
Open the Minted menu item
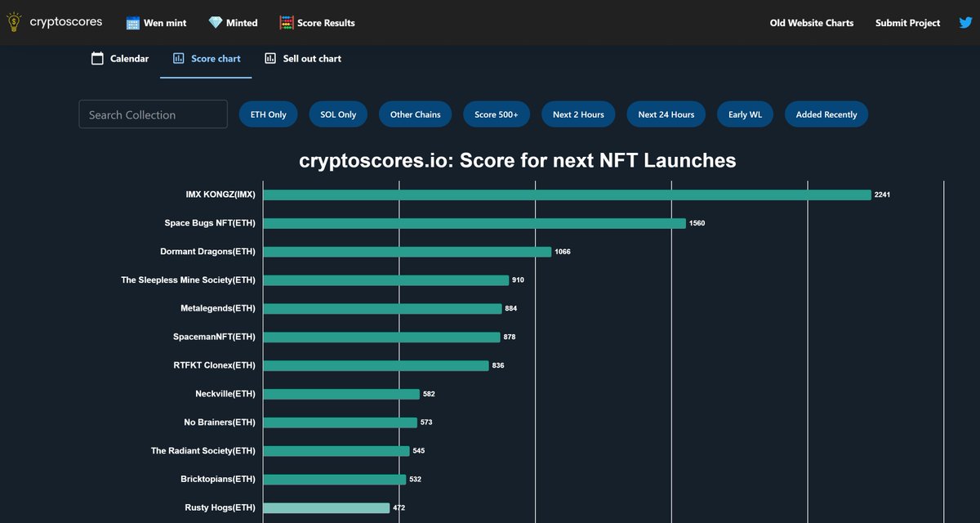click(x=234, y=23)
